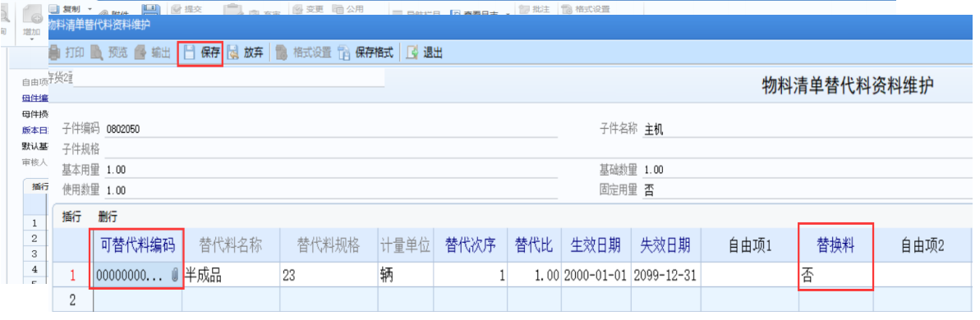Click 插行 to insert a row
The height and width of the screenshot is (320, 980).
click(71, 217)
